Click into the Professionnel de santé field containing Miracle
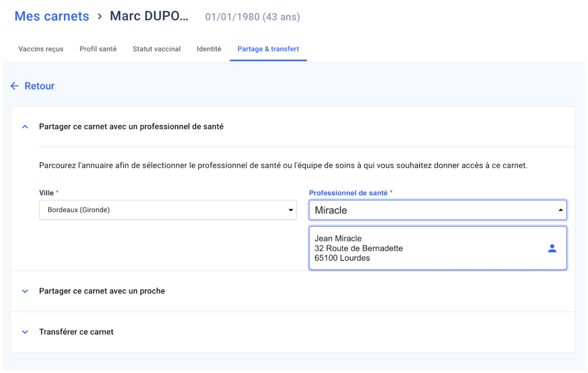This screenshot has height=373, width=588. 438,210
